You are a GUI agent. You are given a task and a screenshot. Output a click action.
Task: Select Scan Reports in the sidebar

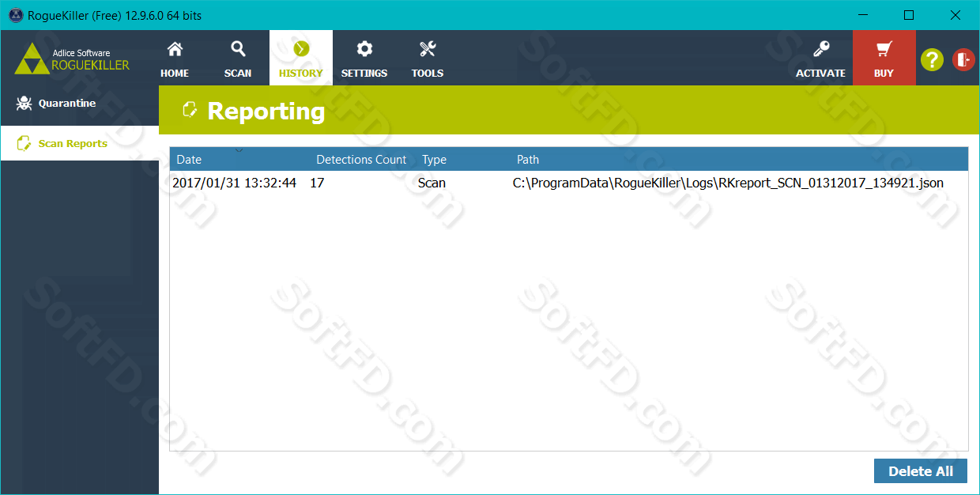[x=79, y=144]
